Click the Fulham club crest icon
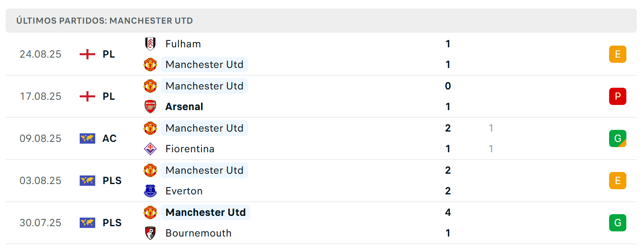Image resolution: width=644 pixels, height=249 pixels. [x=150, y=44]
